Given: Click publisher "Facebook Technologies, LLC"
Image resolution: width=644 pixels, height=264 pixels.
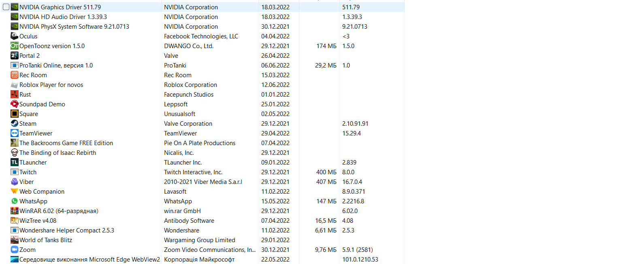Looking at the screenshot, I should (x=201, y=36).
